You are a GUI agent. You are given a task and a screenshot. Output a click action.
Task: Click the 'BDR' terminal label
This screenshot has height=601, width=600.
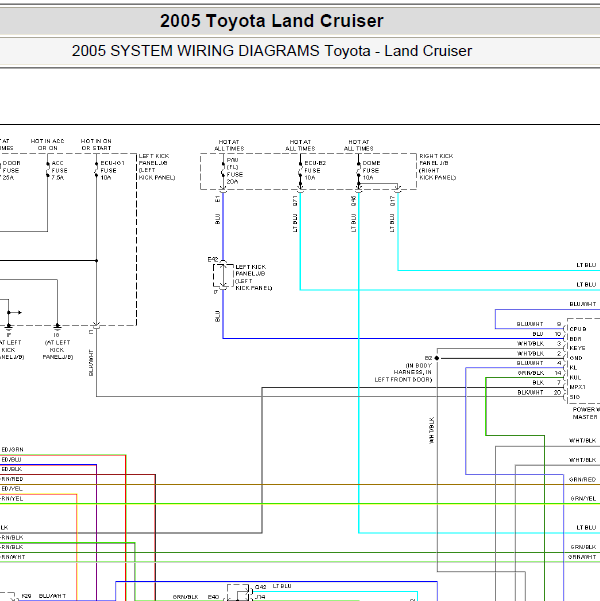point(575,339)
